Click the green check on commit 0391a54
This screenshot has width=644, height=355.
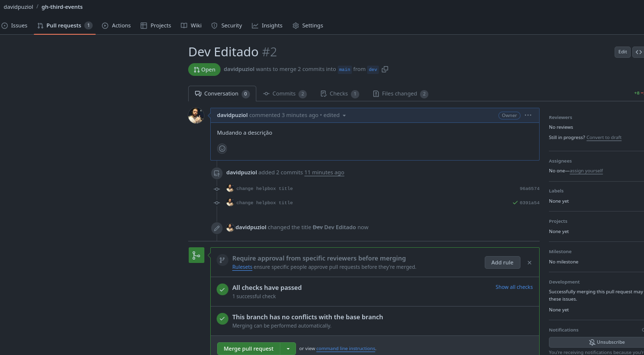click(x=515, y=203)
